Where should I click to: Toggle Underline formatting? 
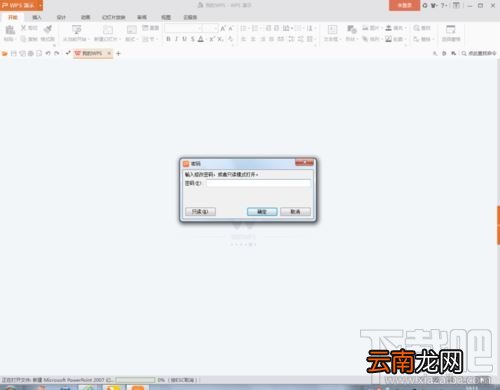pos(184,39)
